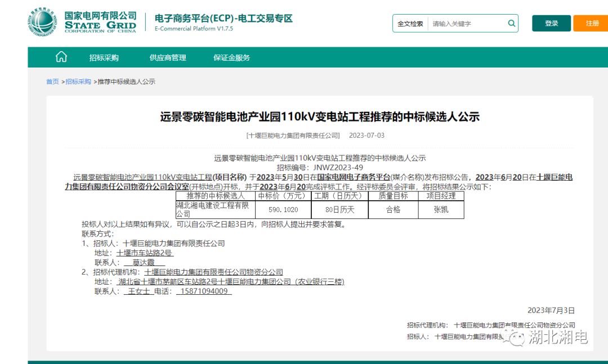The height and width of the screenshot is (364, 608).
Task: Click the bold announcement headline
Action: tap(320, 116)
